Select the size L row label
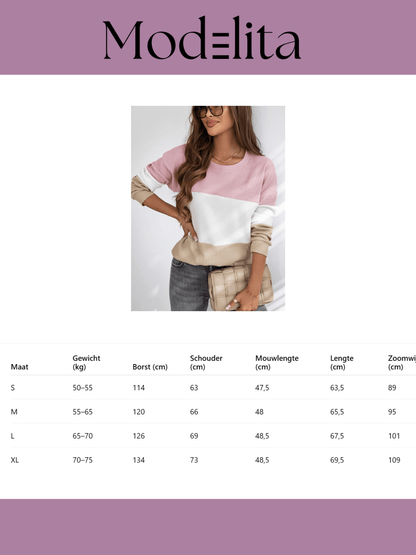Viewport: 416px width, 555px height. click(x=12, y=436)
